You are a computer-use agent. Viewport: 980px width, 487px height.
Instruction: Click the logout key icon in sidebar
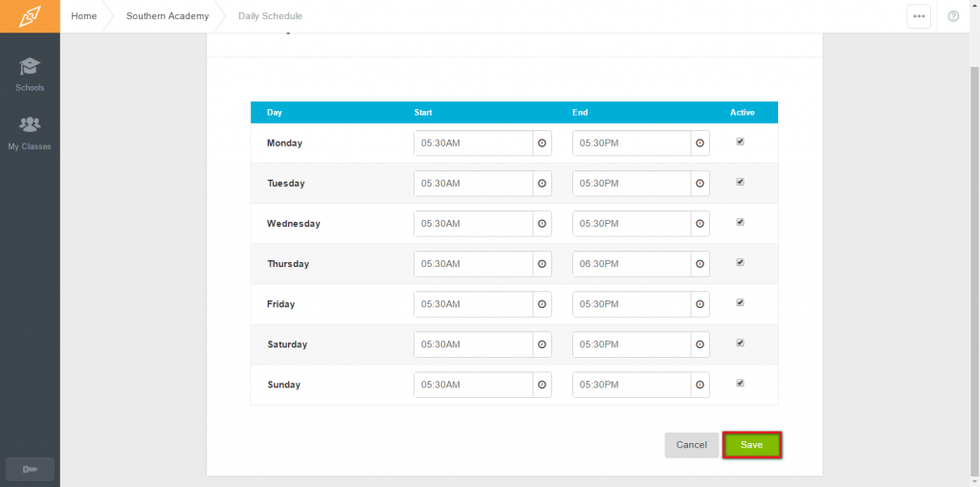30,469
